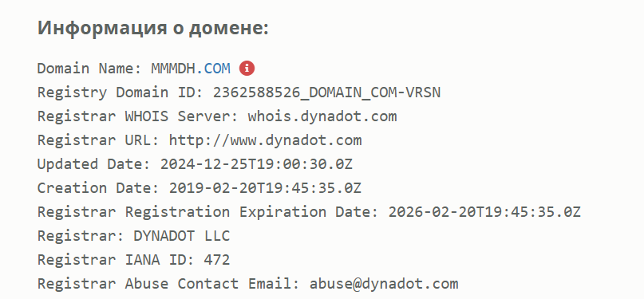Click whois.dynadot.com server text
This screenshot has width=644, height=299.
click(322, 116)
